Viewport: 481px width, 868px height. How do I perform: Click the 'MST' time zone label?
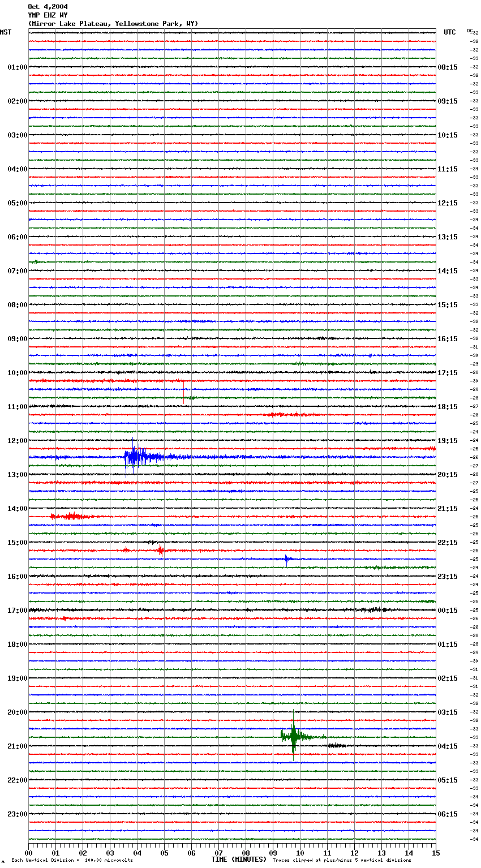coord(6,32)
